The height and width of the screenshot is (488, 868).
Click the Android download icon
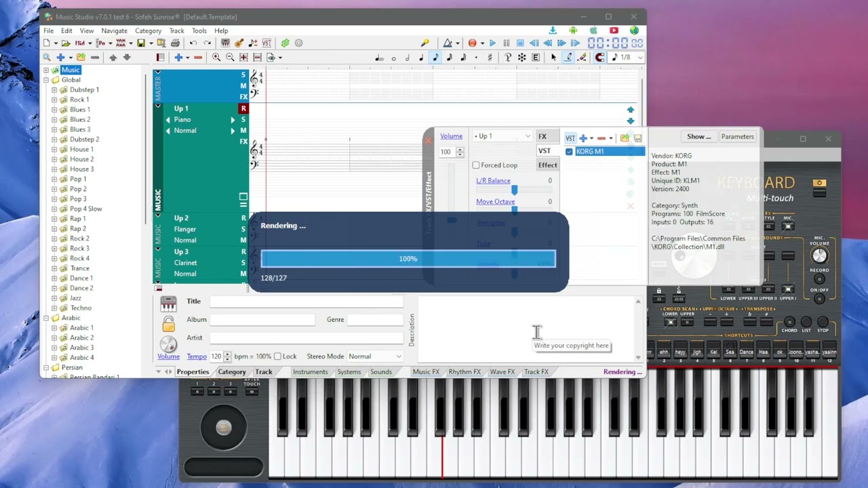point(573,30)
